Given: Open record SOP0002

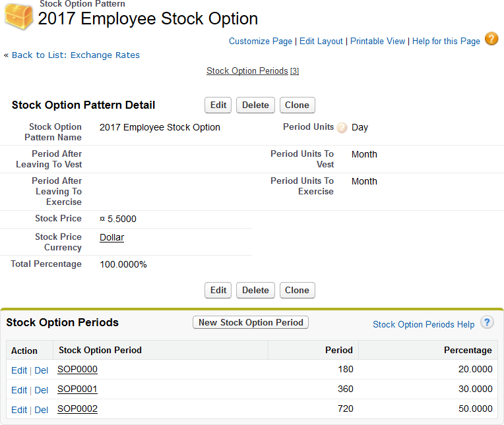Looking at the screenshot, I should [x=77, y=409].
